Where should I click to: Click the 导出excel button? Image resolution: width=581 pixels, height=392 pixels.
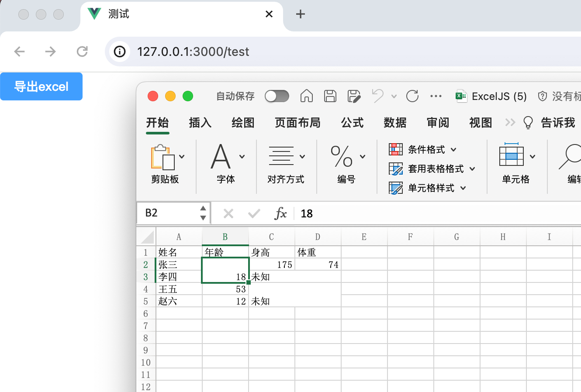[41, 86]
